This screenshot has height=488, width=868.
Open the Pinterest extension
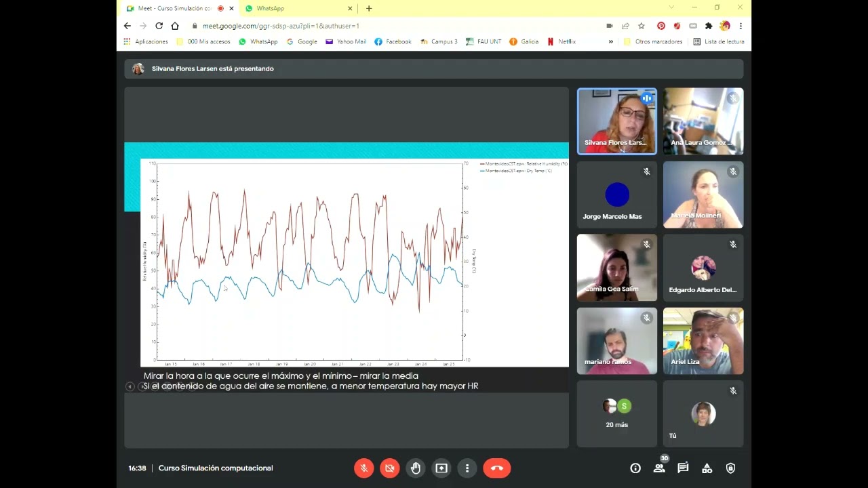(661, 26)
